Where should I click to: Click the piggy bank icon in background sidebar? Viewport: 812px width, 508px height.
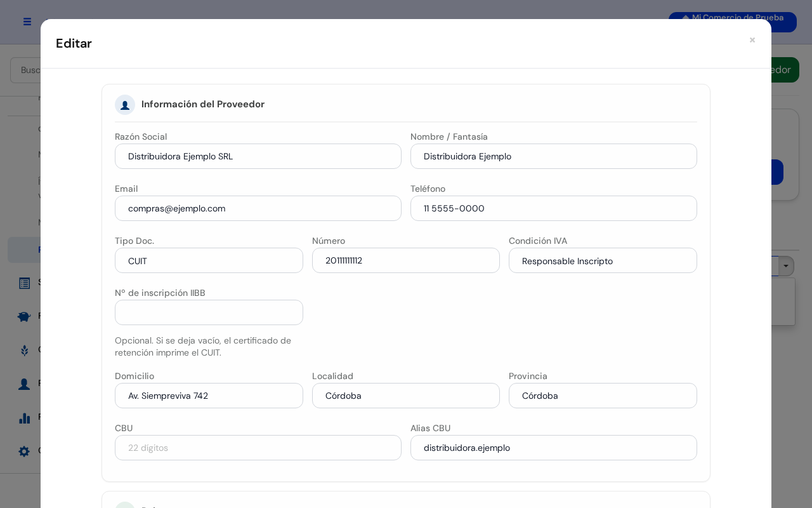[x=24, y=316]
